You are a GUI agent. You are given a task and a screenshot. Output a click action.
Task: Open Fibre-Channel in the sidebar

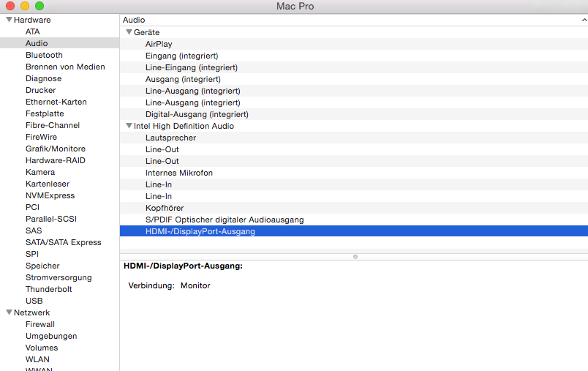tap(53, 125)
